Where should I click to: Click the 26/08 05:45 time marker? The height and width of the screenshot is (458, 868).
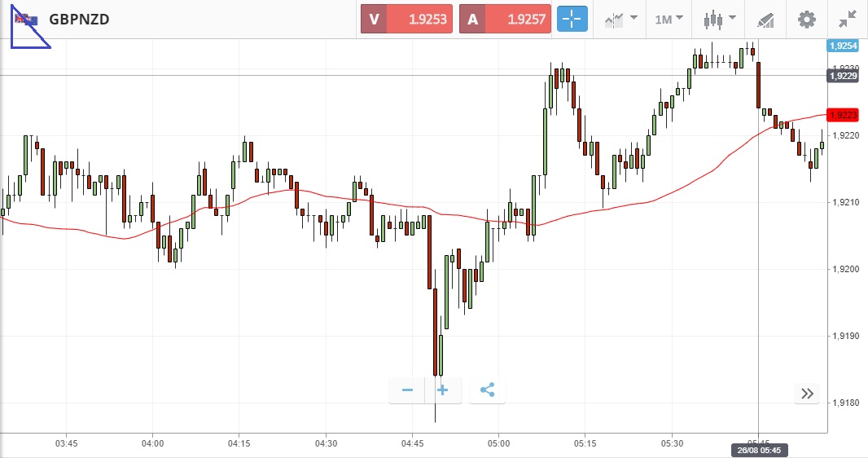(759, 450)
